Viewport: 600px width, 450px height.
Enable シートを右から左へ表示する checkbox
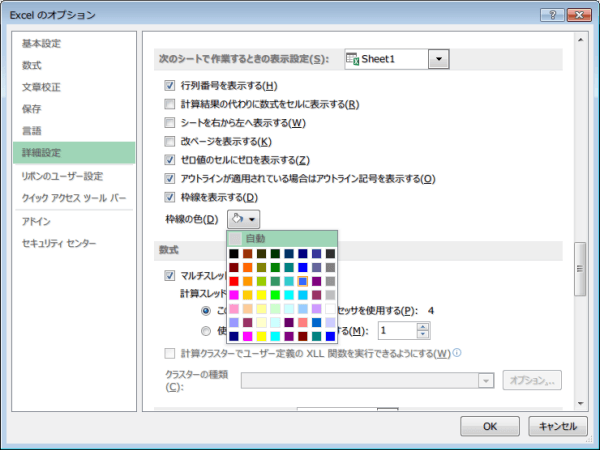170,123
